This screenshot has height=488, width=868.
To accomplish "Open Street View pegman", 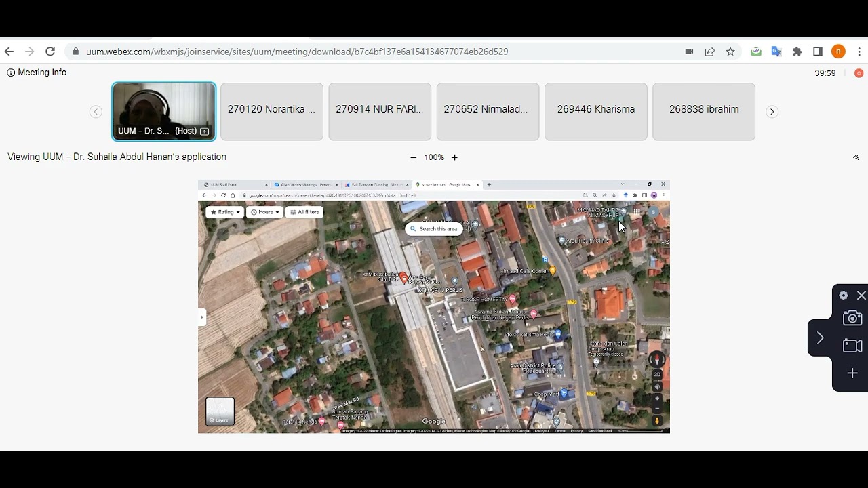I will (x=657, y=421).
